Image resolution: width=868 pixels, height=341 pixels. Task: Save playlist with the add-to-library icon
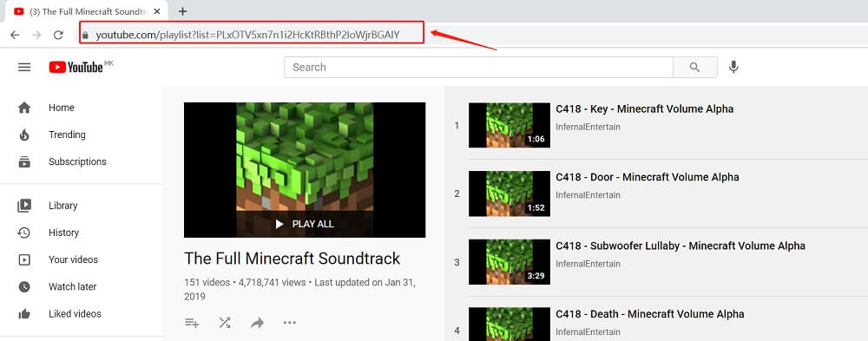coord(192,323)
